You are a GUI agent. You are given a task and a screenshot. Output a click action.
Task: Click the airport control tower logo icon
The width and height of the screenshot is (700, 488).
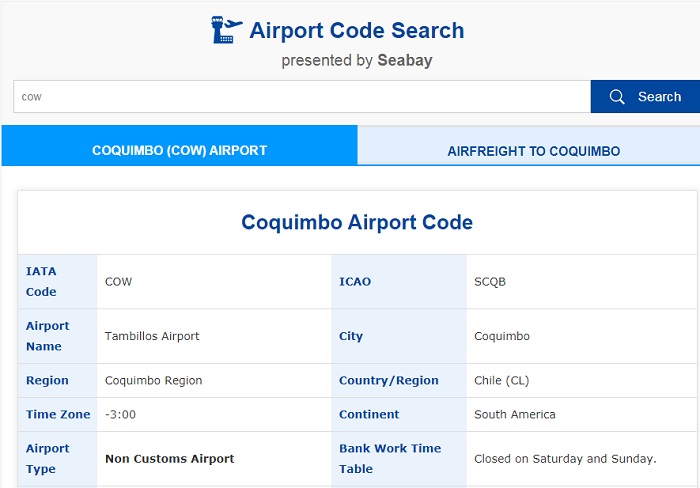pos(227,30)
